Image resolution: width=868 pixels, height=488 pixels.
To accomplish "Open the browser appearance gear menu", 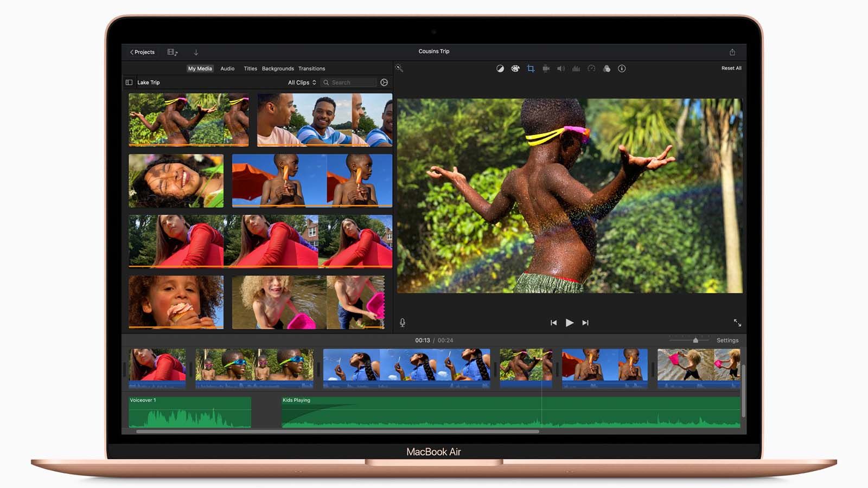I will pos(384,82).
